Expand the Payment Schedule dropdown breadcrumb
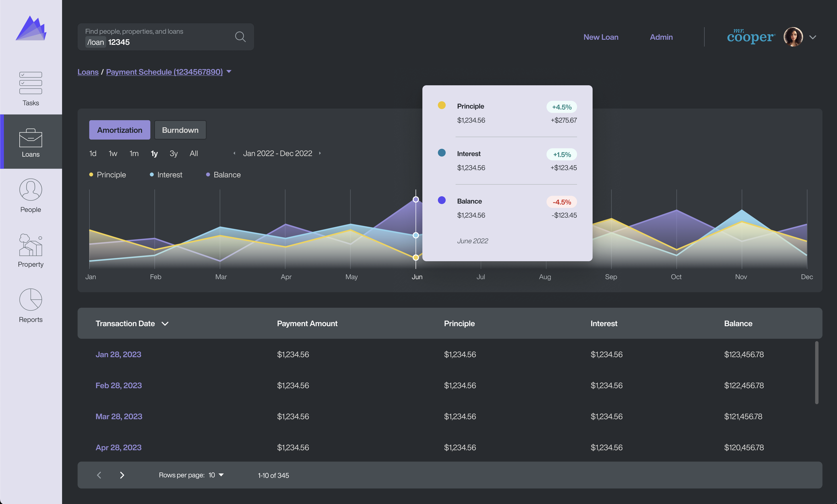 pos(230,72)
